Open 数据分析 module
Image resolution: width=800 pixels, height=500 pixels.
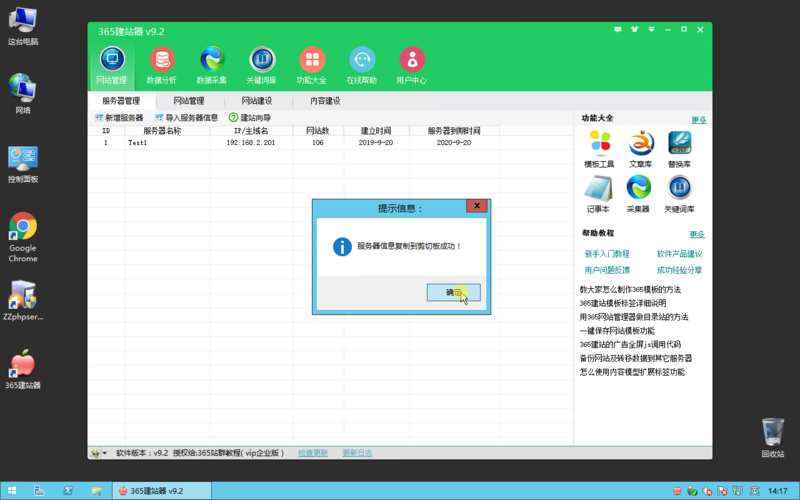click(x=162, y=65)
